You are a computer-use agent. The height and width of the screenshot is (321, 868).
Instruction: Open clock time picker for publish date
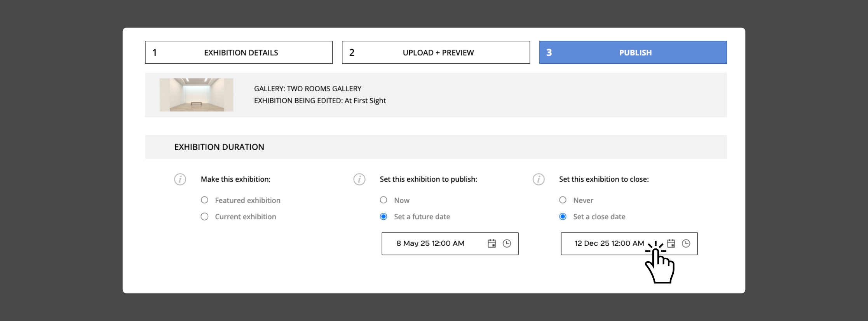click(507, 243)
